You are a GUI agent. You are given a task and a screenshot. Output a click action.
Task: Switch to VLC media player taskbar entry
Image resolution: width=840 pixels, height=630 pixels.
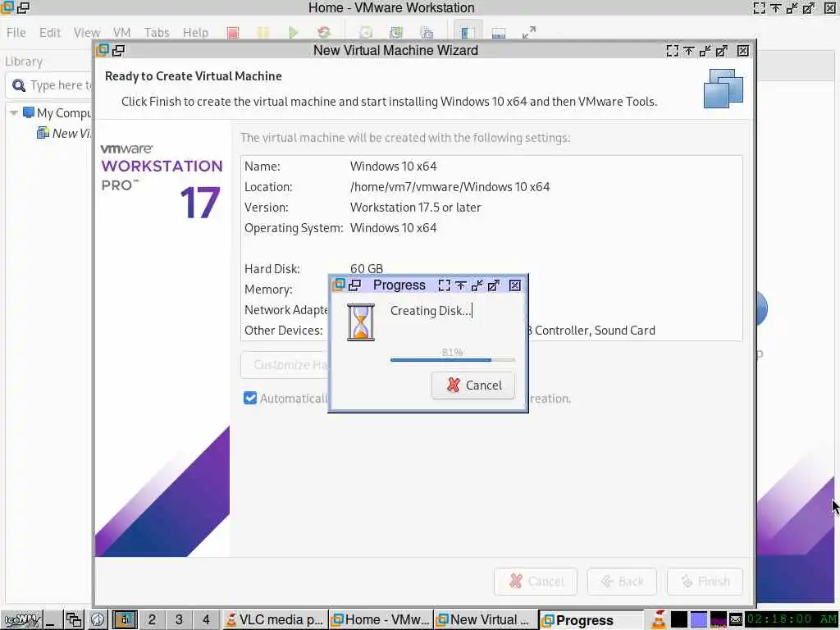pyautogui.click(x=274, y=620)
